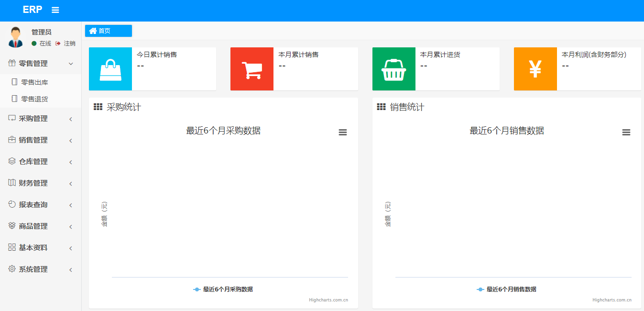The image size is (644, 311).
Task: Open the 零售出库 submenu item
Action: click(34, 82)
